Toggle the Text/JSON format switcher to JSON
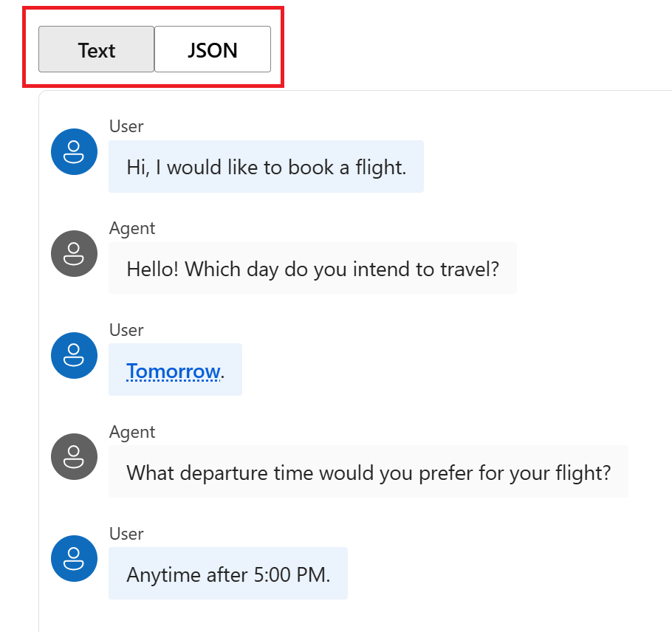The image size is (672, 632). pyautogui.click(x=212, y=49)
